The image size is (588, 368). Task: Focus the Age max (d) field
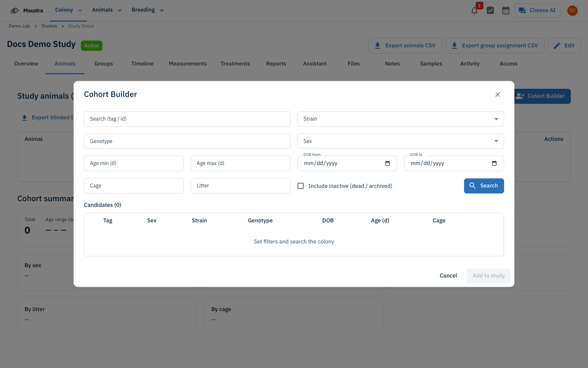click(x=241, y=163)
